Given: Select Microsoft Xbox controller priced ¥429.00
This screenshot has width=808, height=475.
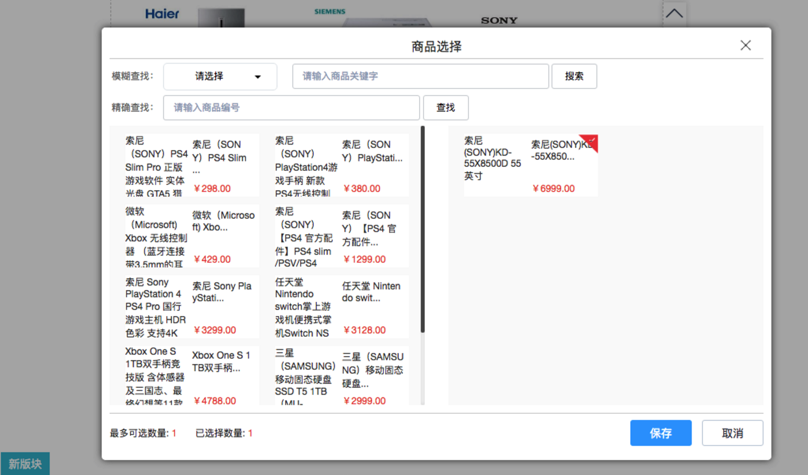Looking at the screenshot, I should 190,237.
